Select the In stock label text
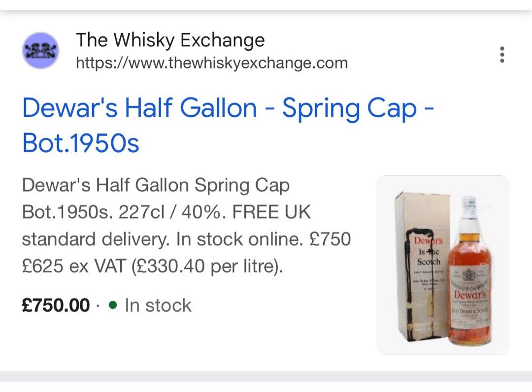The width and height of the screenshot is (532, 392). pyautogui.click(x=159, y=305)
